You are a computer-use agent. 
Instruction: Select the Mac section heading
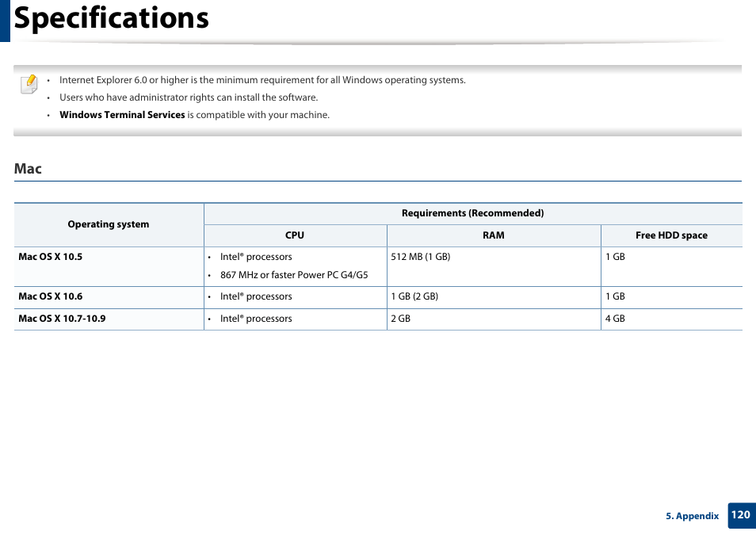point(29,169)
